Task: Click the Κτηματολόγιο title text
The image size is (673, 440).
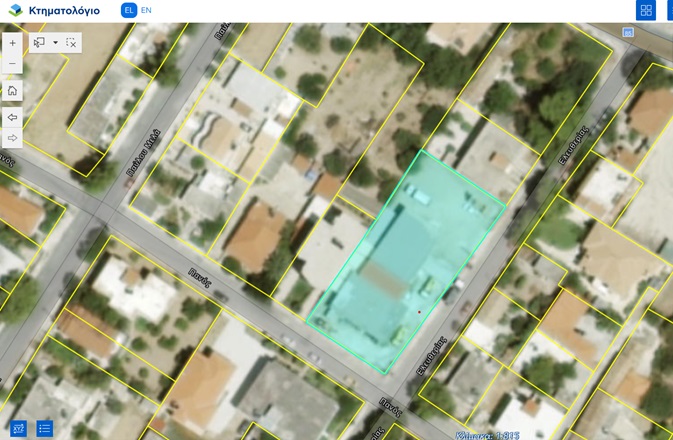Action: (64, 11)
